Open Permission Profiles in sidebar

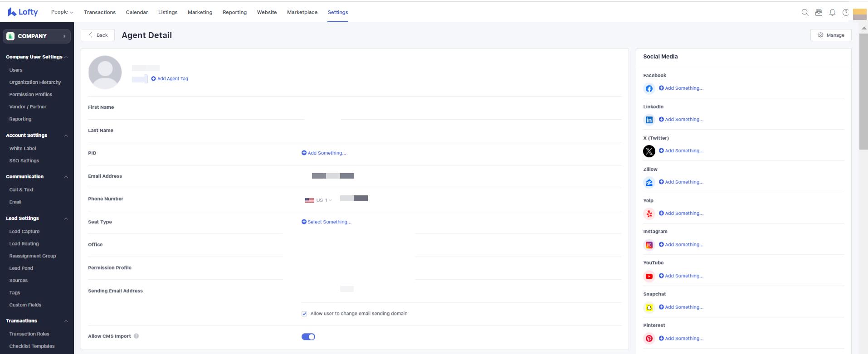tap(31, 94)
